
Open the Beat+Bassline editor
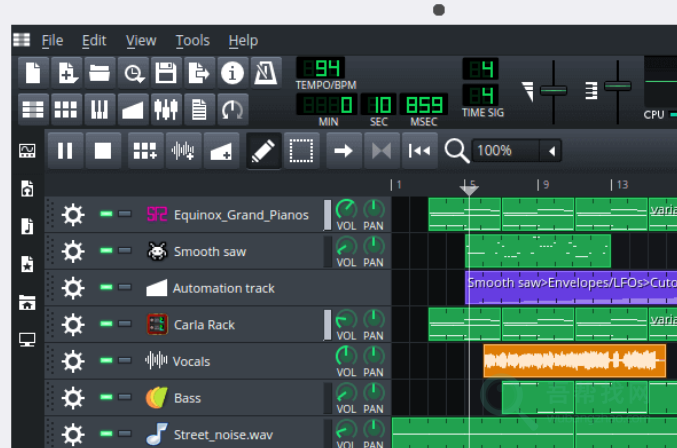(67, 108)
